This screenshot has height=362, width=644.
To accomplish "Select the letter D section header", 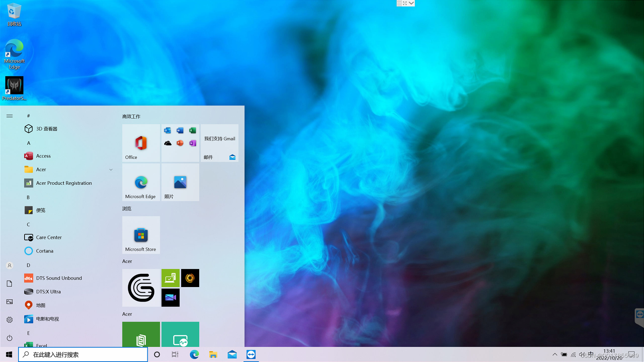I will click(28, 265).
